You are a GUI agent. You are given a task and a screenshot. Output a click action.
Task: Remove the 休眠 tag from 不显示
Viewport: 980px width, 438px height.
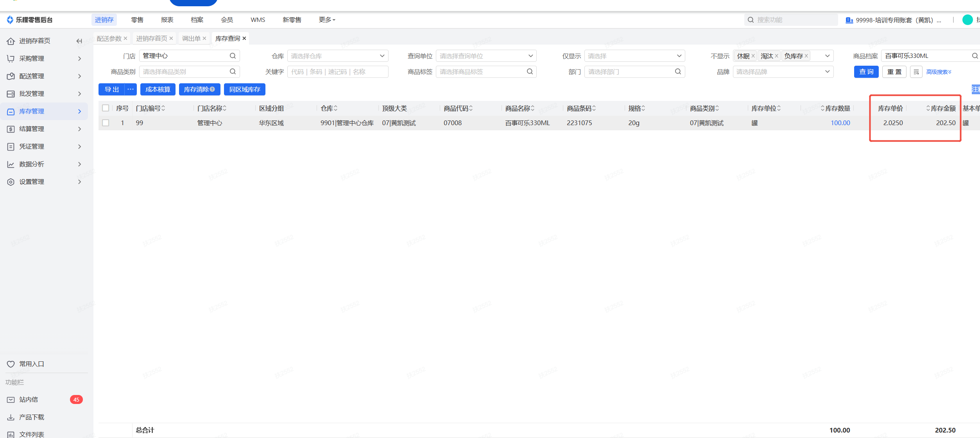tap(753, 56)
